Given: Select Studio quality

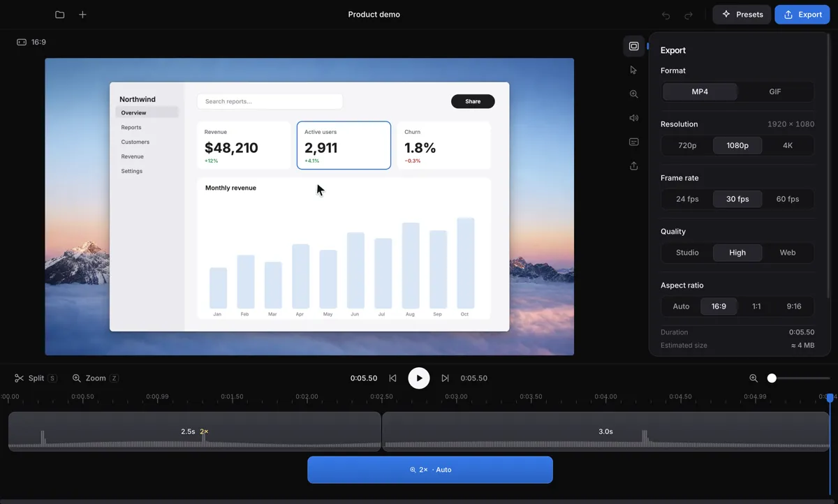Looking at the screenshot, I should [x=687, y=253].
